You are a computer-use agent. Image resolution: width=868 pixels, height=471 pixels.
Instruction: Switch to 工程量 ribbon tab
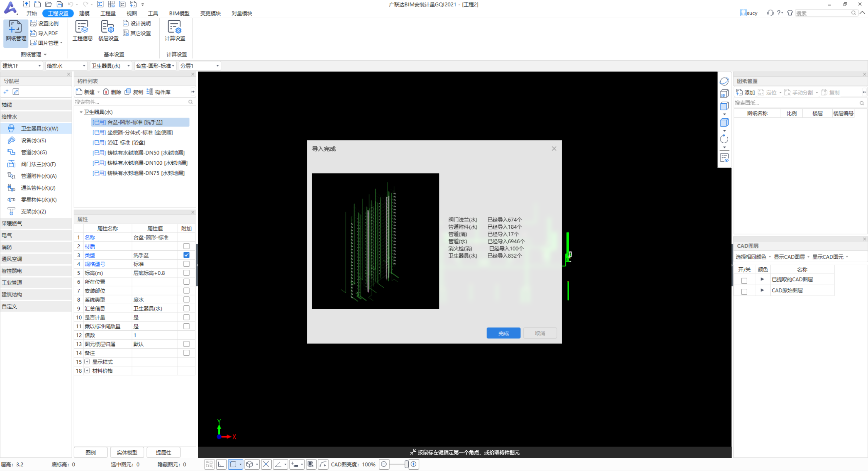[108, 13]
